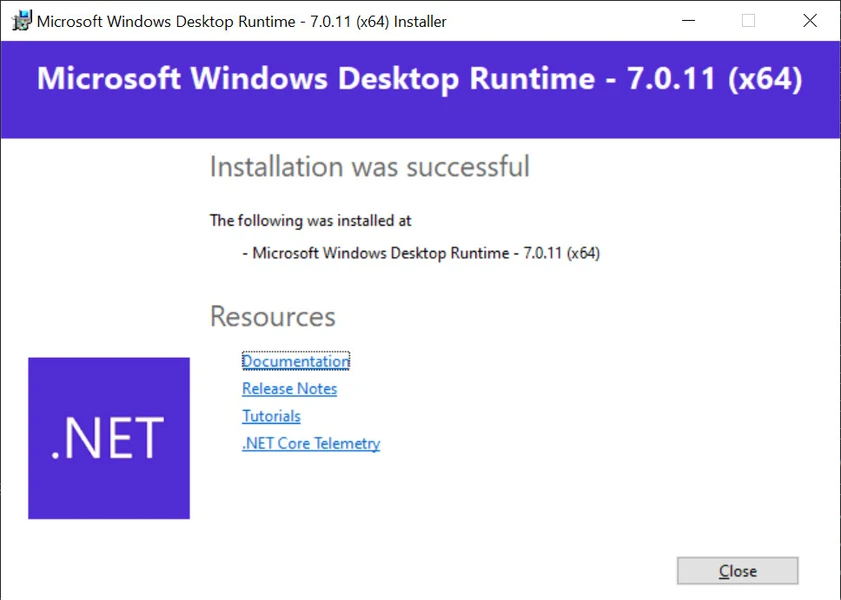Click the title bar text of the installer
Image resolution: width=841 pixels, height=600 pixels.
point(241,20)
